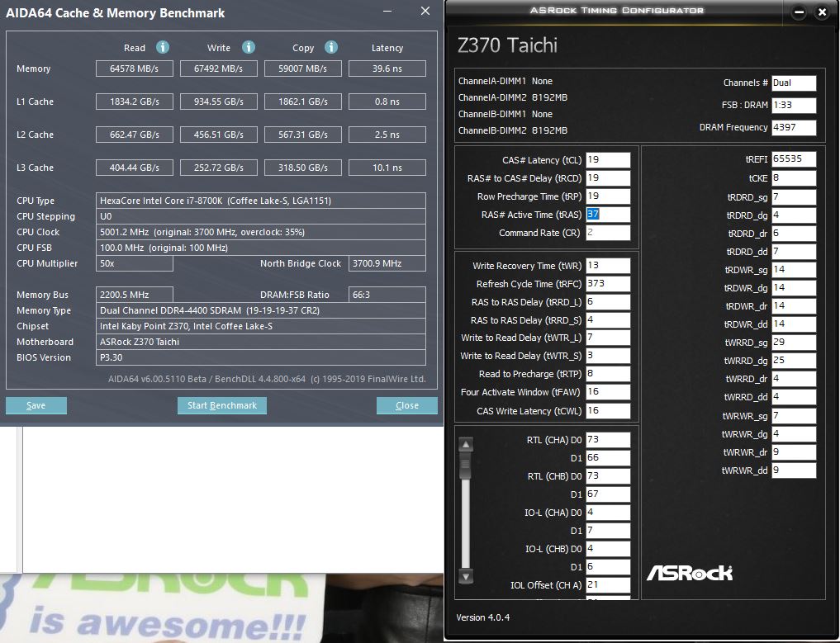Click the tWTR_S value field
840x643 pixels.
tap(608, 356)
